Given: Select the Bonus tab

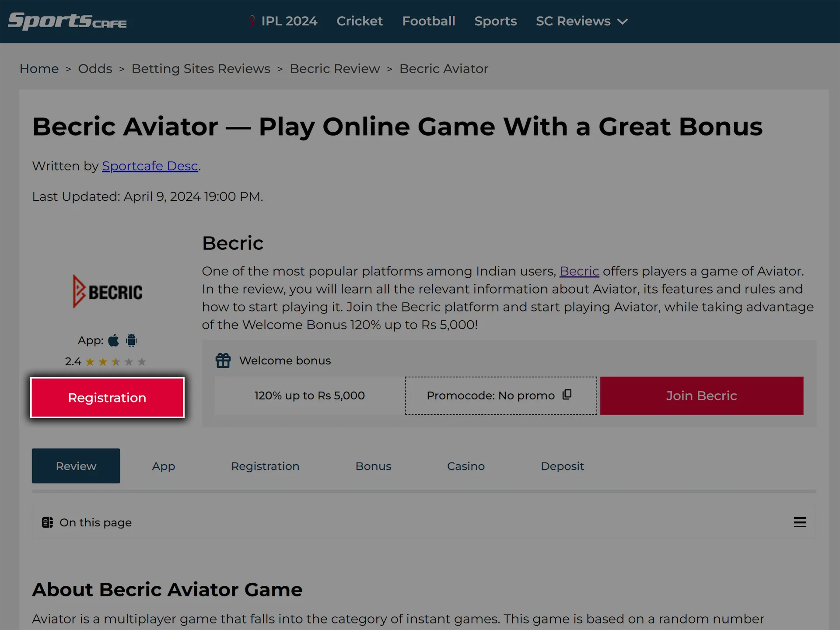Looking at the screenshot, I should 373,466.
